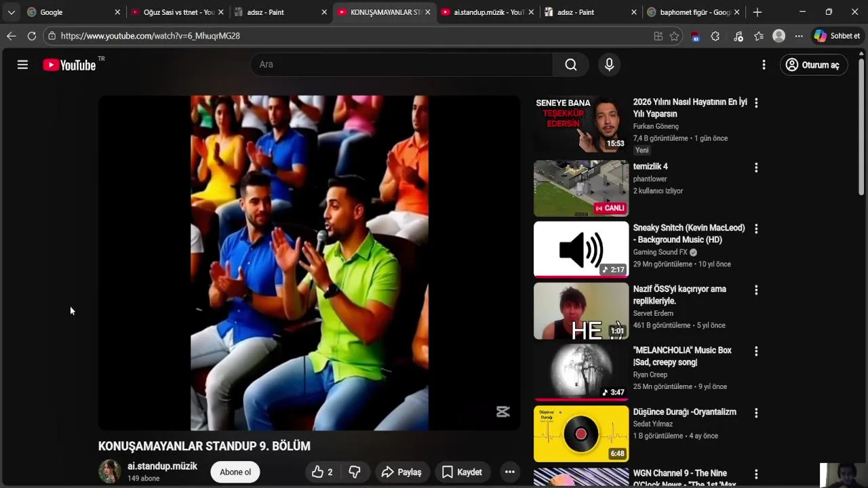Close the 'baphomet figür' tab
This screenshot has height=488, width=868.
coord(736,12)
